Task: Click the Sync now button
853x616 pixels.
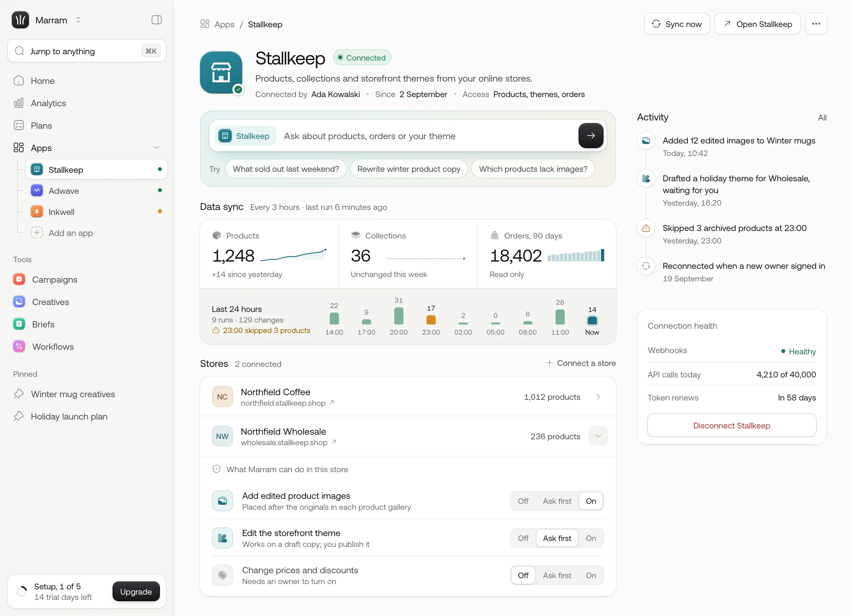Action: coord(677,24)
